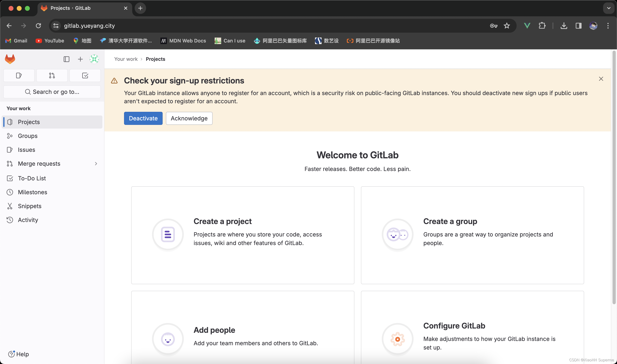
Task: Bookmark page with the star icon
Action: [x=507, y=26]
